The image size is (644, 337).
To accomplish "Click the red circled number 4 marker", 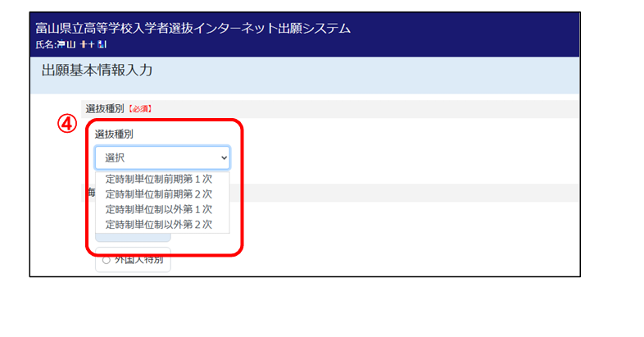I will coord(66,123).
